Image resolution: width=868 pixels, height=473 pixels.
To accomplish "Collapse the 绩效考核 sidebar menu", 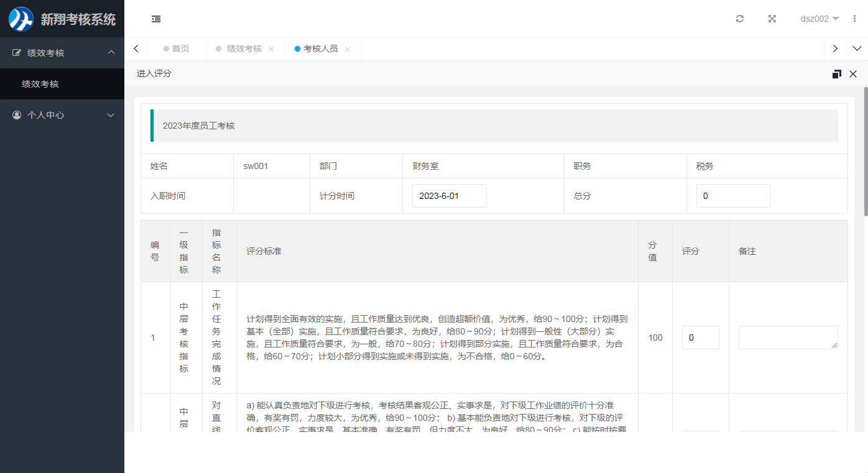I will point(62,53).
